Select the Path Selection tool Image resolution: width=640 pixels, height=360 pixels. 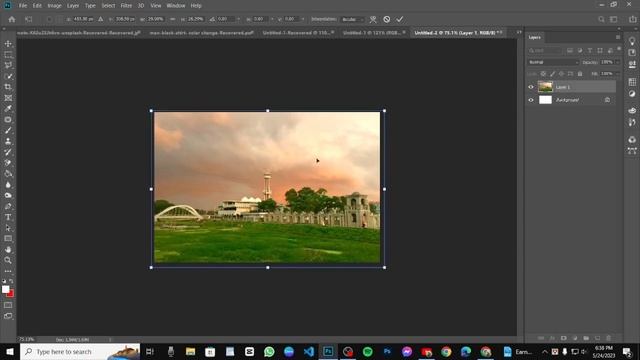(x=8, y=228)
